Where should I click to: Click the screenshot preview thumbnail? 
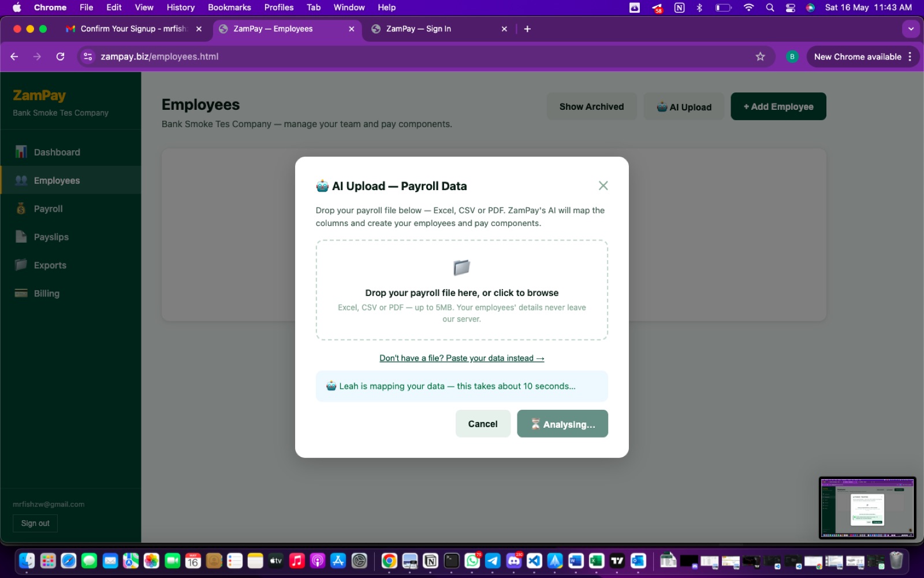(867, 508)
